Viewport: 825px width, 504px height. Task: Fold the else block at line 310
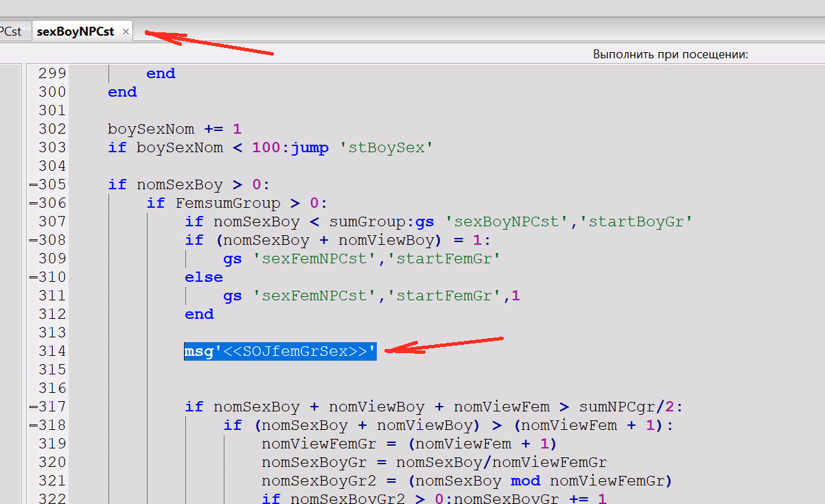[32, 277]
